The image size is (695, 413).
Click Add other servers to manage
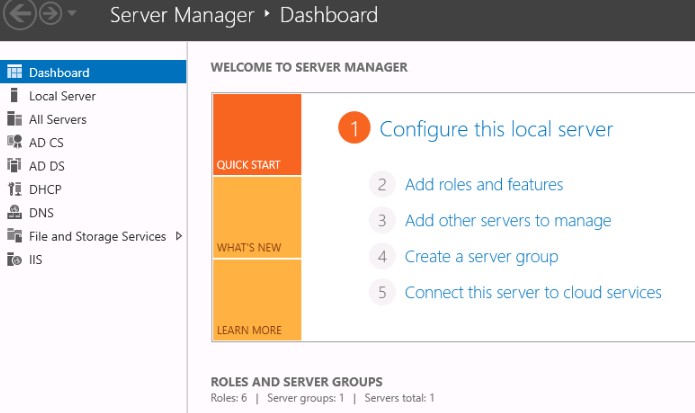click(x=507, y=221)
